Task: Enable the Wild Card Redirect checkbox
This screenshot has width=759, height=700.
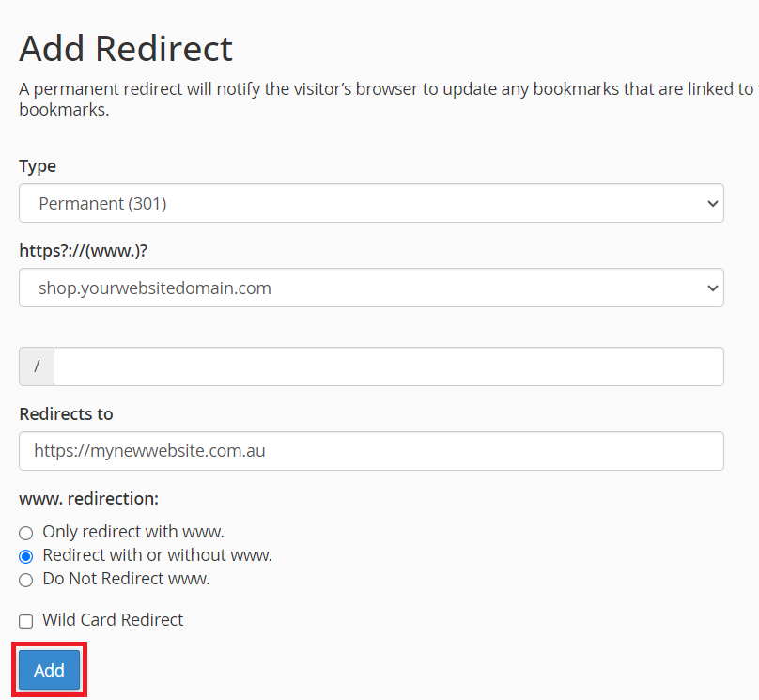Action: 26,621
